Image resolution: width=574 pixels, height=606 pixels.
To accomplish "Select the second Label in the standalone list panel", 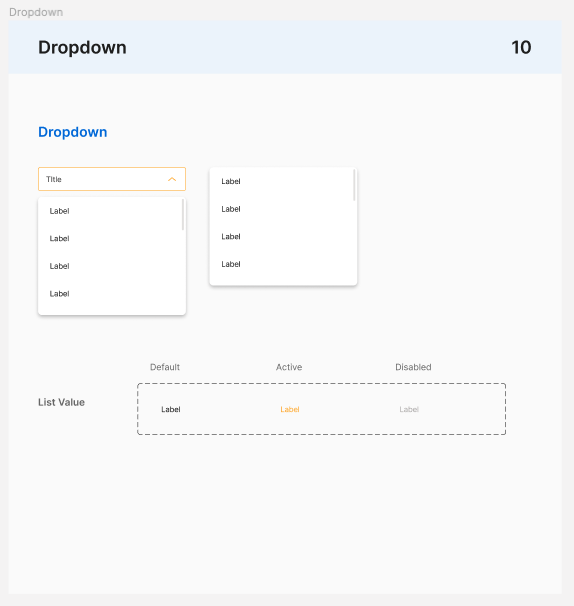I will pyautogui.click(x=231, y=209).
